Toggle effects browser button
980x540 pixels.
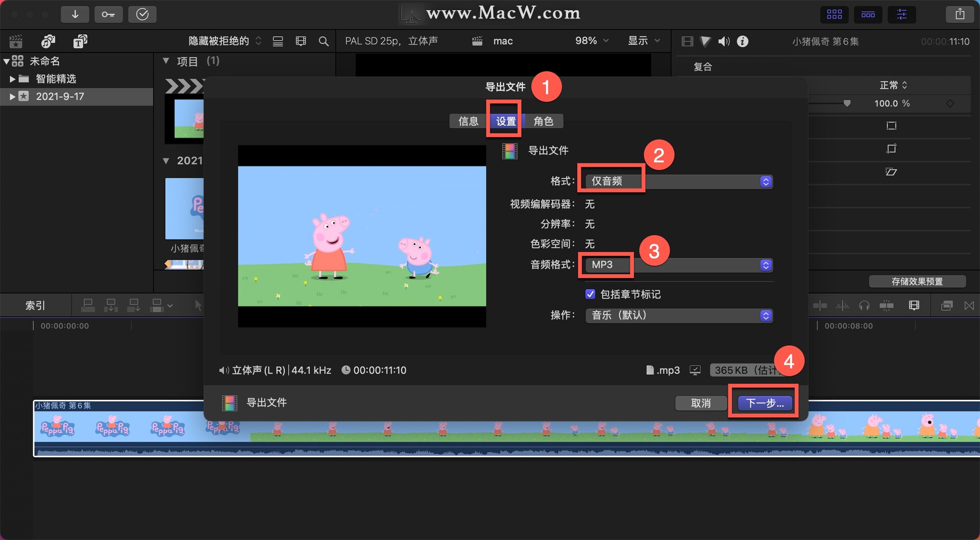click(x=947, y=306)
